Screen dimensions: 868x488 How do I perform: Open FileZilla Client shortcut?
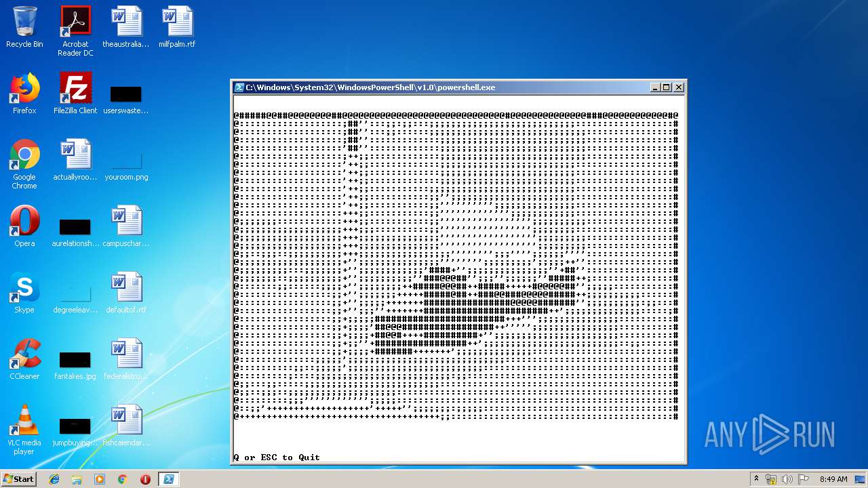pyautogui.click(x=75, y=94)
